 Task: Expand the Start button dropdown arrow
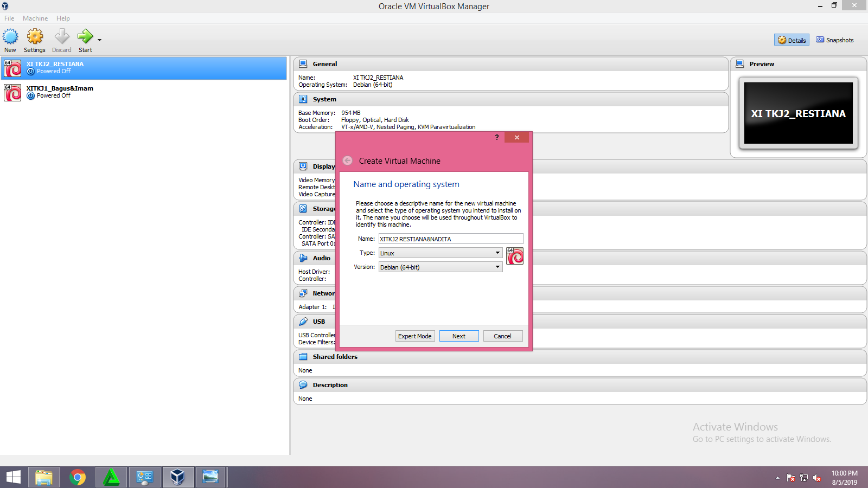point(99,40)
